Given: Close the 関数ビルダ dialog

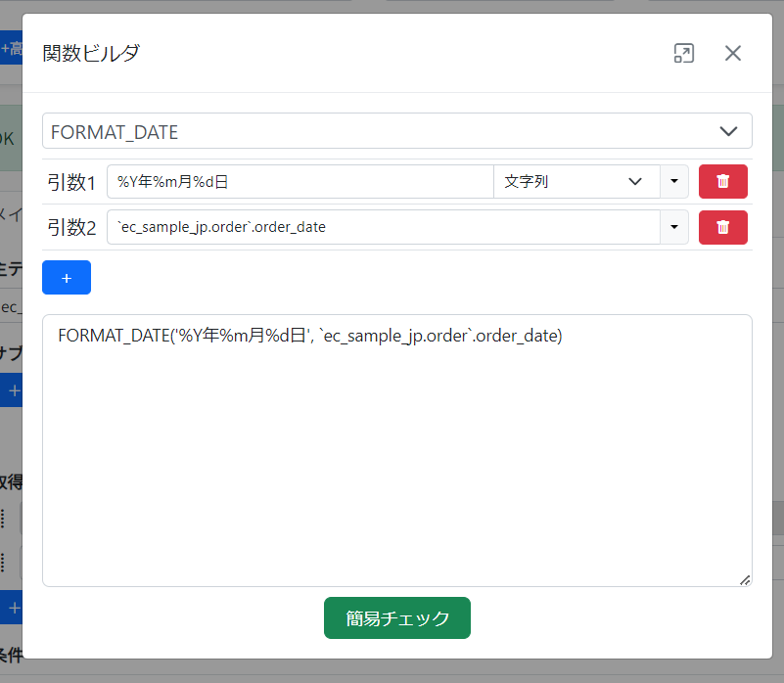Looking at the screenshot, I should pos(732,54).
